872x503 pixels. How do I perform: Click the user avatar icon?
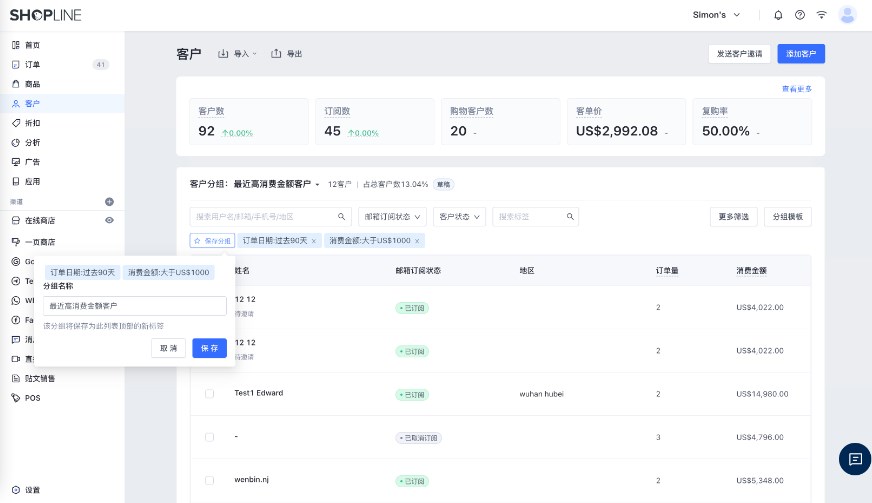tap(847, 15)
